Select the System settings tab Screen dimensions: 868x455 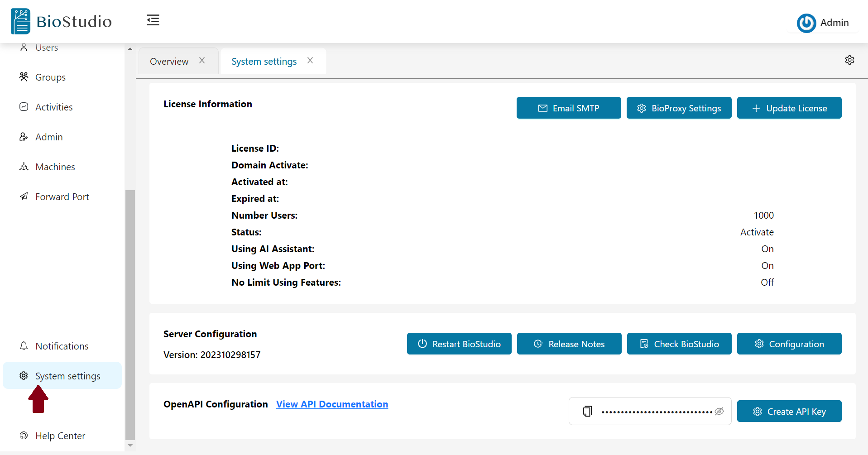(x=264, y=61)
